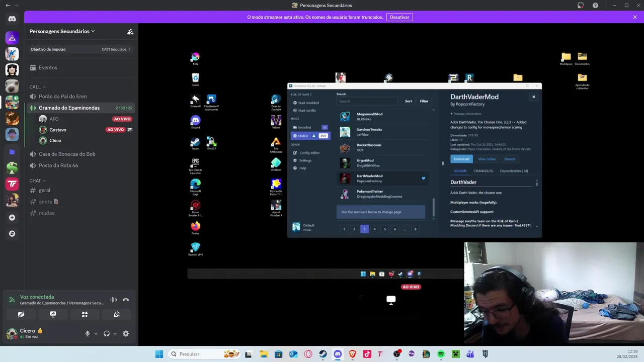
Task: Click invite people icon beside server name
Action: pos(130,31)
